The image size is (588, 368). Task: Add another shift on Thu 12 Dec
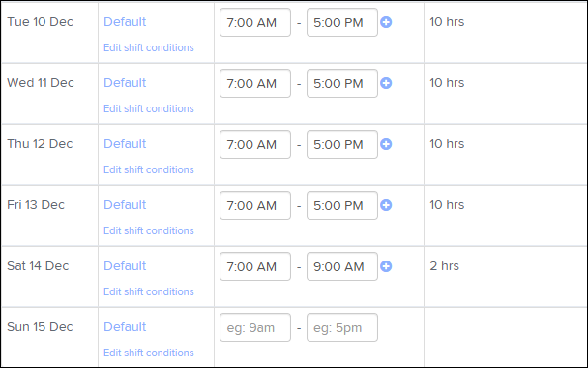pyautogui.click(x=386, y=144)
